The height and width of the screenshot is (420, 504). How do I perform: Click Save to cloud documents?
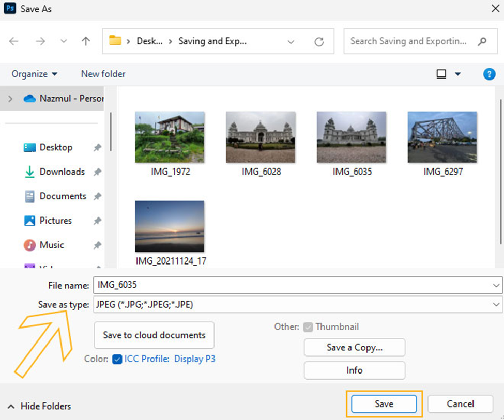[x=154, y=335]
